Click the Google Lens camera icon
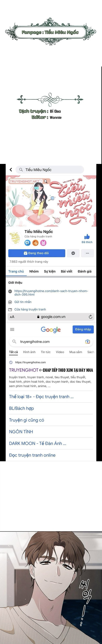This screenshot has height=644, width=102. click(x=88, y=342)
